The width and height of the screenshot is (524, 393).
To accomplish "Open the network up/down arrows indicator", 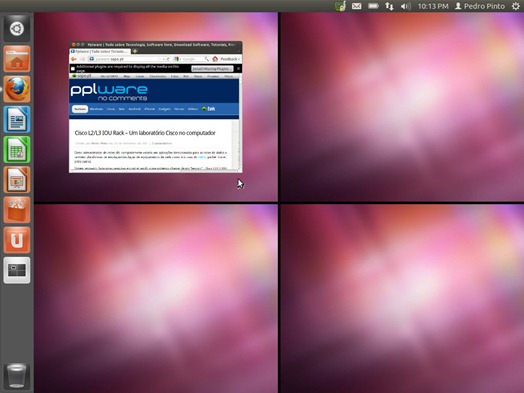I will [389, 6].
